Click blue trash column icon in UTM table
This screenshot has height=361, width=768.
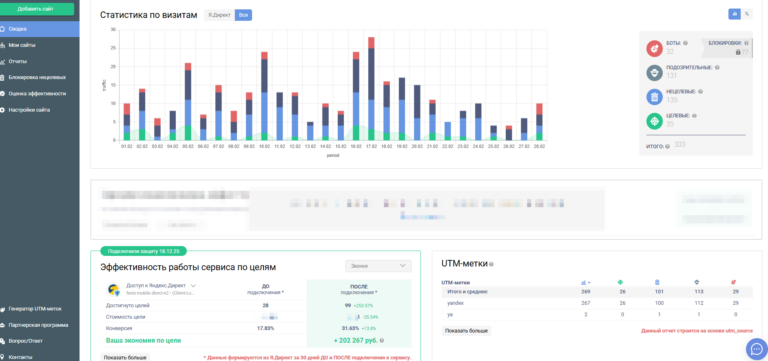tap(657, 283)
